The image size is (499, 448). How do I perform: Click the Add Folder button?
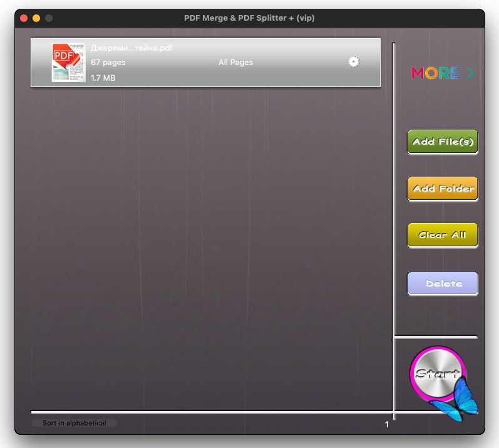pos(443,189)
